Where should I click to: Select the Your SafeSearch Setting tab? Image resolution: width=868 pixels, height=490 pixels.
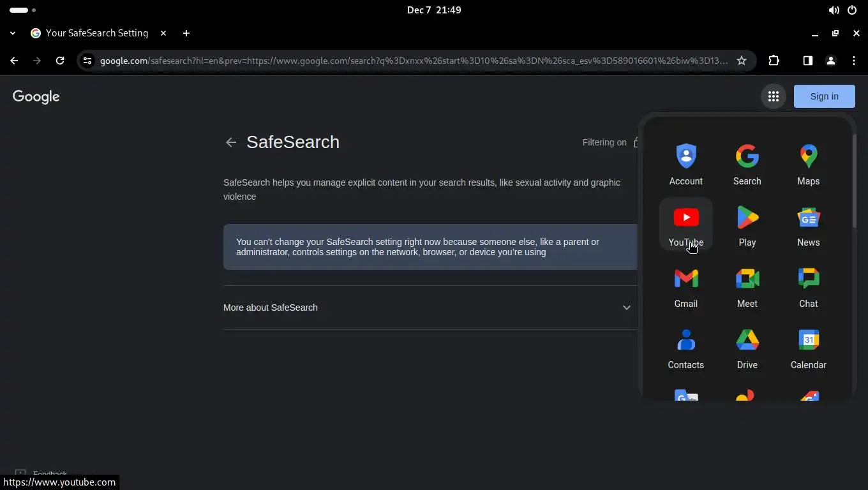pyautogui.click(x=97, y=33)
